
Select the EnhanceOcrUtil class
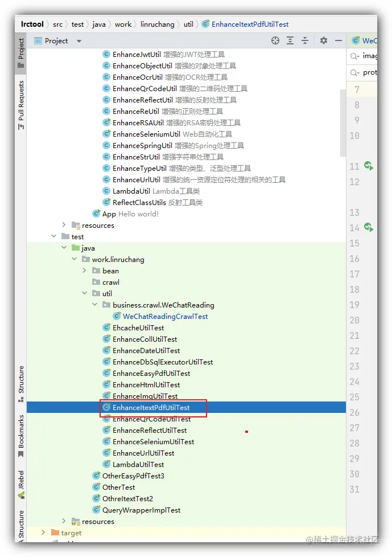165,77
